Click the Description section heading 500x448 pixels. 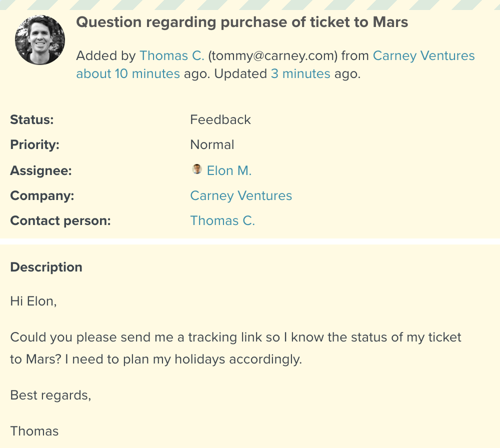[46, 267]
